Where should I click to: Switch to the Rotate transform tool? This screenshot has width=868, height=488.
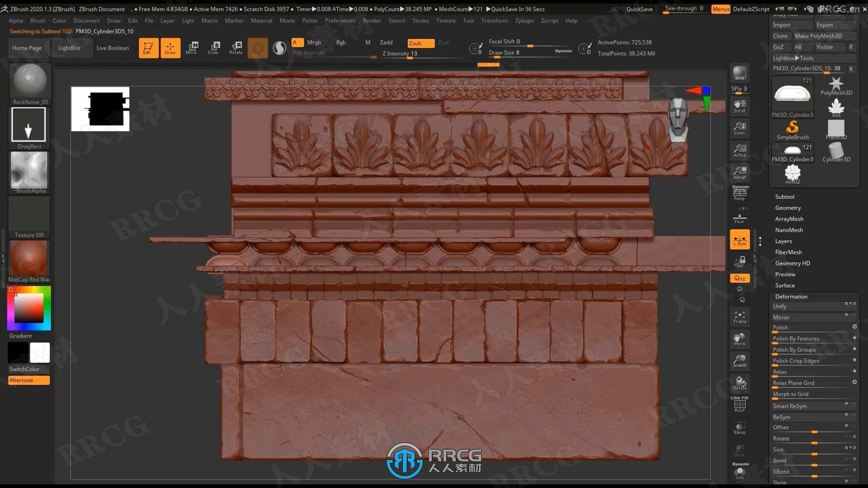[236, 48]
